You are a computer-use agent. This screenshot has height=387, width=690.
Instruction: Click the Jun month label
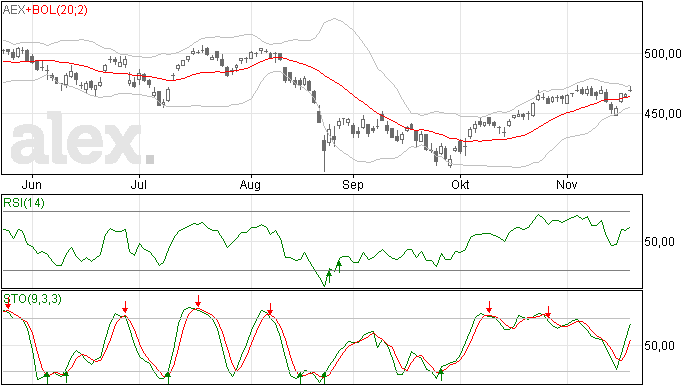[x=32, y=184]
